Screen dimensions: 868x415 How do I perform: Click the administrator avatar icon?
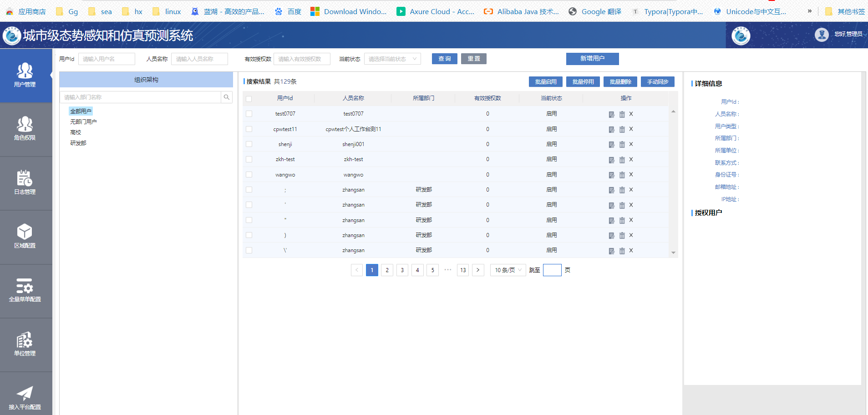(822, 35)
